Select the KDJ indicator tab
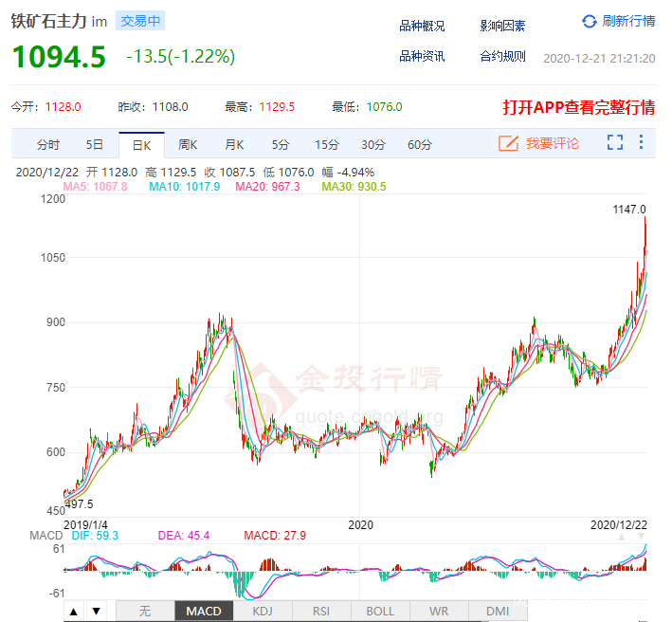 click(263, 612)
